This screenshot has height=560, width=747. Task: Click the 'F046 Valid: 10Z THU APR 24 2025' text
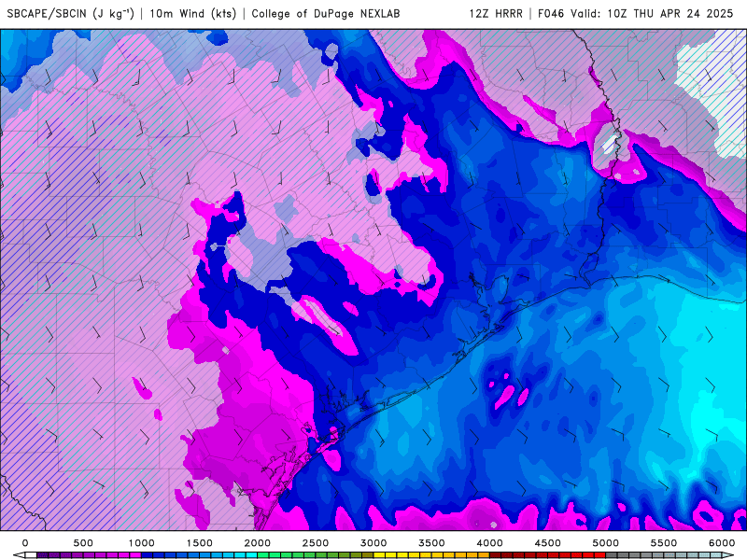pyautogui.click(x=635, y=14)
